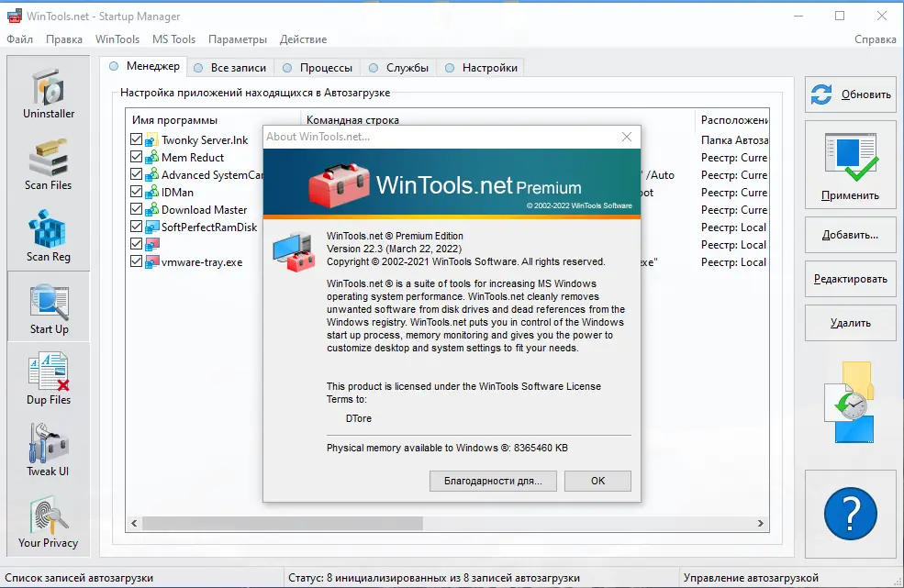This screenshot has width=904, height=588.
Task: Select the Download Master row name
Action: coord(204,210)
